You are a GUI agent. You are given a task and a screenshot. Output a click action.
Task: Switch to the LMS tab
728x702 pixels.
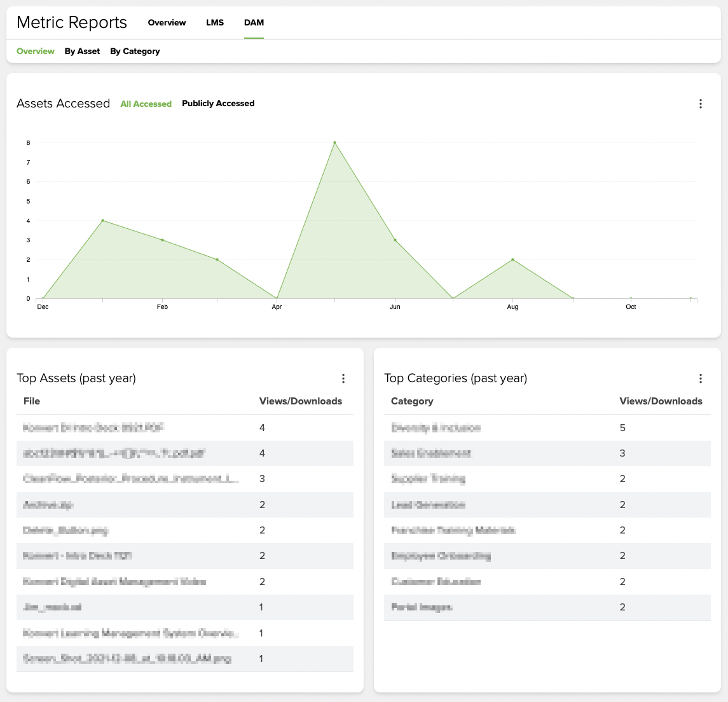[215, 23]
